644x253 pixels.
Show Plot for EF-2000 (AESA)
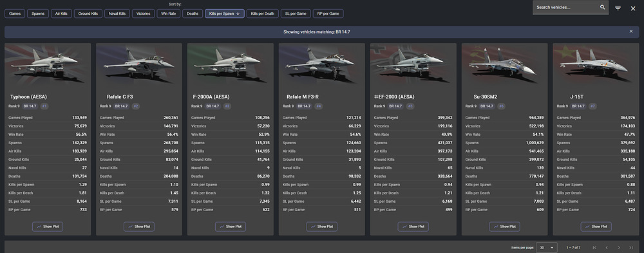(x=413, y=227)
